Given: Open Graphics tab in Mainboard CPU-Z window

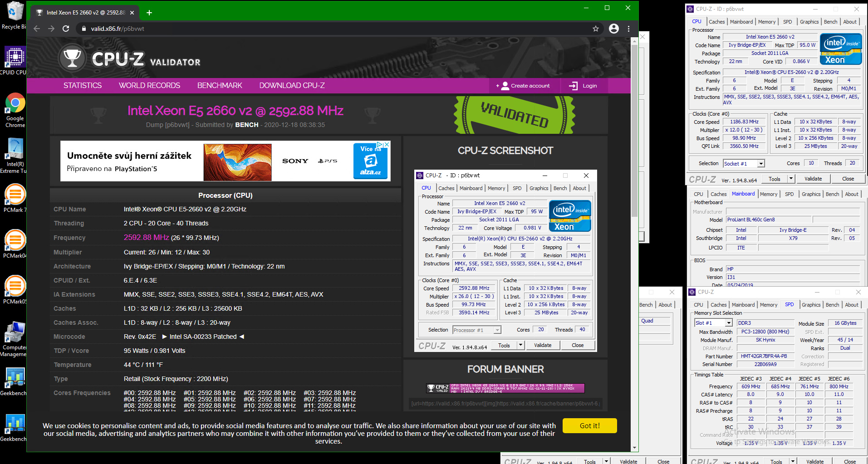Looking at the screenshot, I should click(x=811, y=194).
